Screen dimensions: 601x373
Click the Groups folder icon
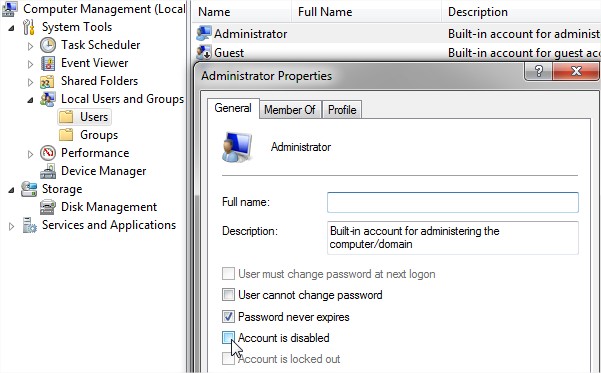[x=66, y=135]
